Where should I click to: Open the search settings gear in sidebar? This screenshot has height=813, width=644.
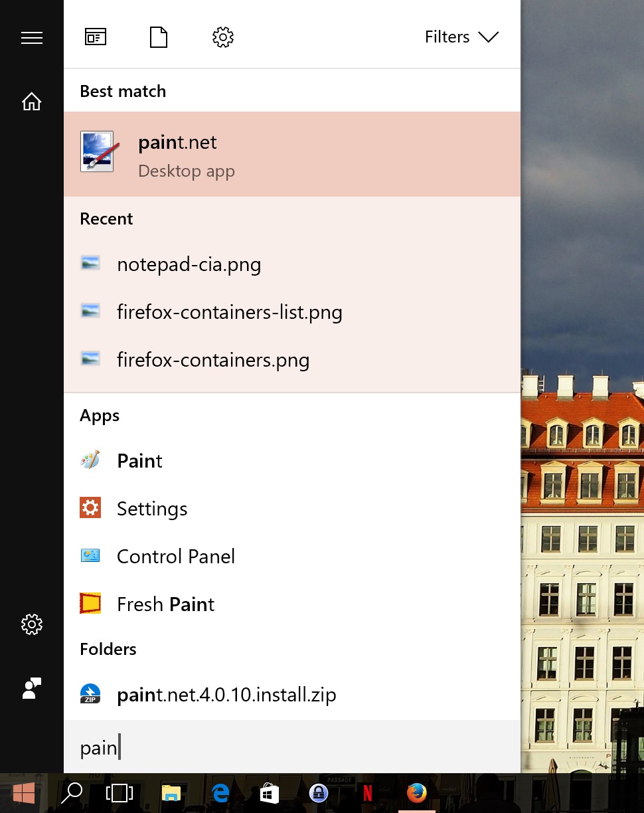pyautogui.click(x=32, y=624)
